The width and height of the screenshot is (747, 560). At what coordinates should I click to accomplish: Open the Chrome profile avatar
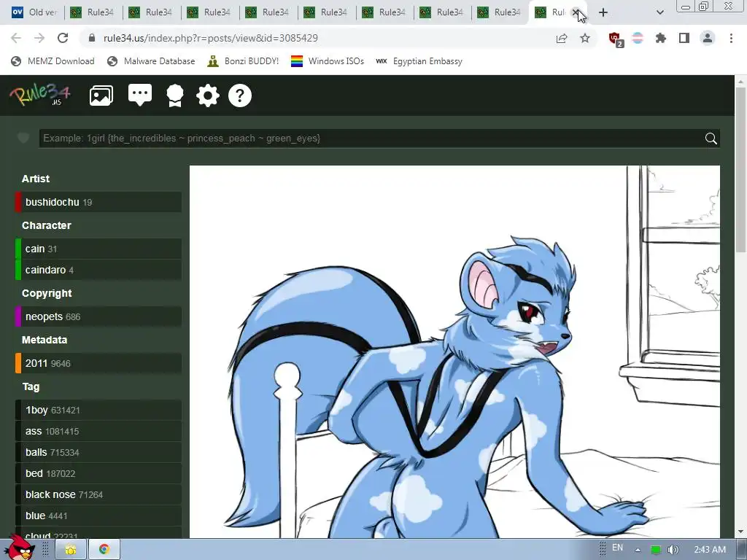[x=708, y=38]
